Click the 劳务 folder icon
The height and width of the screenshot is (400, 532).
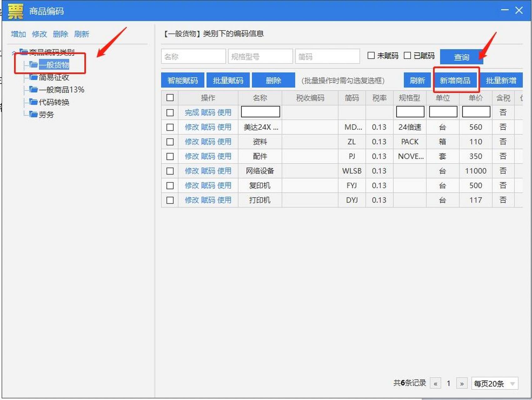[33, 114]
